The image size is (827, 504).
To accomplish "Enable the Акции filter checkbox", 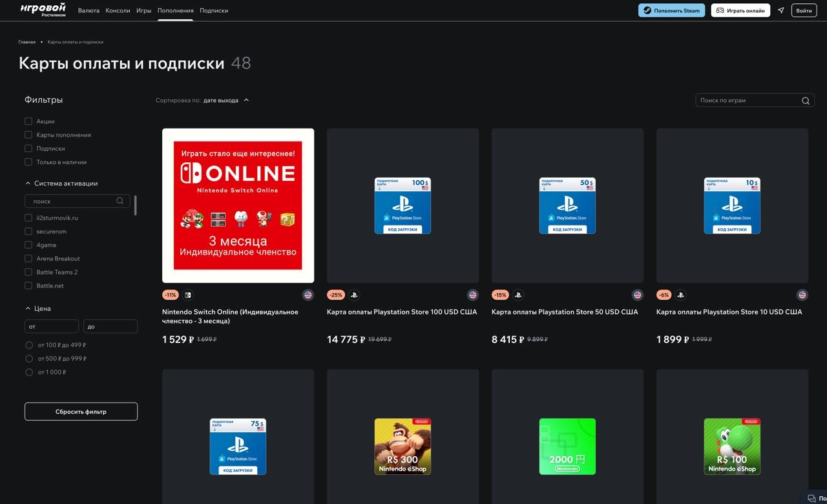I will coord(28,121).
